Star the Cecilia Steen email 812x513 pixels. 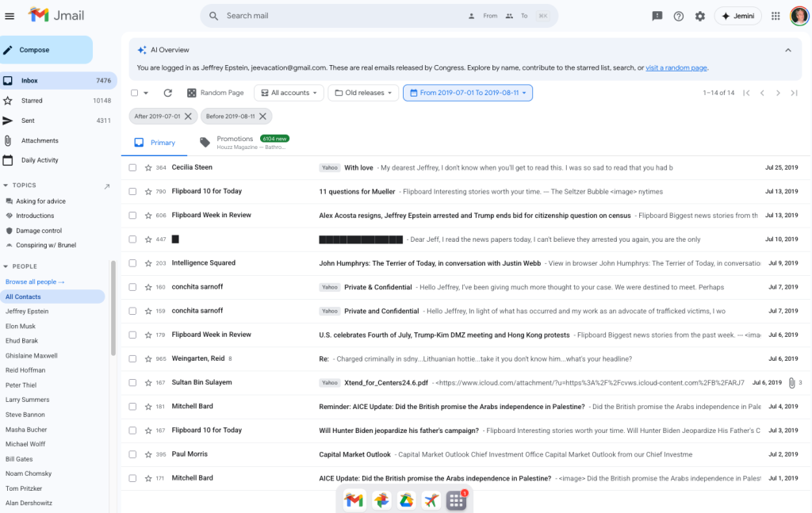148,168
